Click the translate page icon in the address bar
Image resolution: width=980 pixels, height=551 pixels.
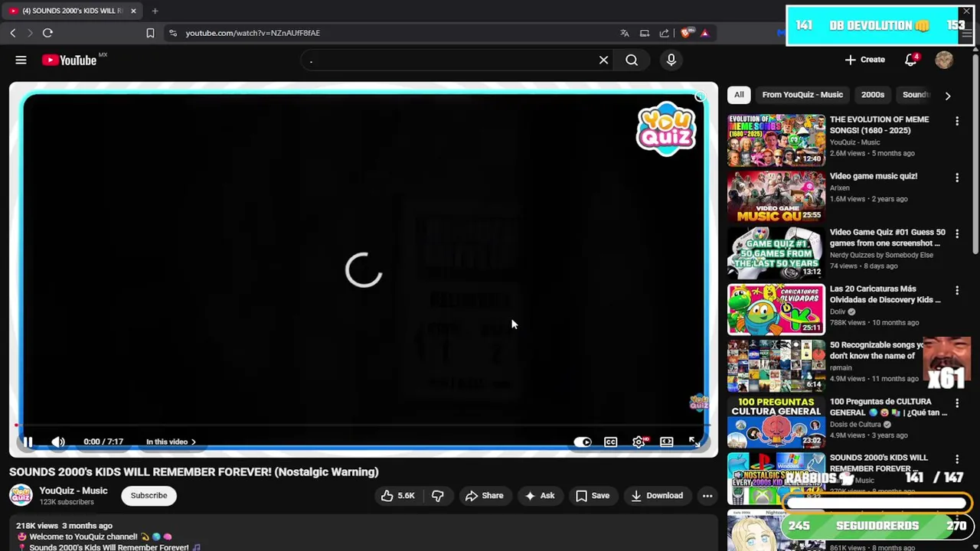(625, 33)
